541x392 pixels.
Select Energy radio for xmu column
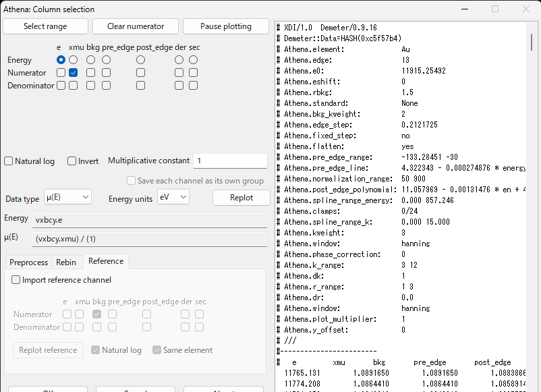click(73, 59)
